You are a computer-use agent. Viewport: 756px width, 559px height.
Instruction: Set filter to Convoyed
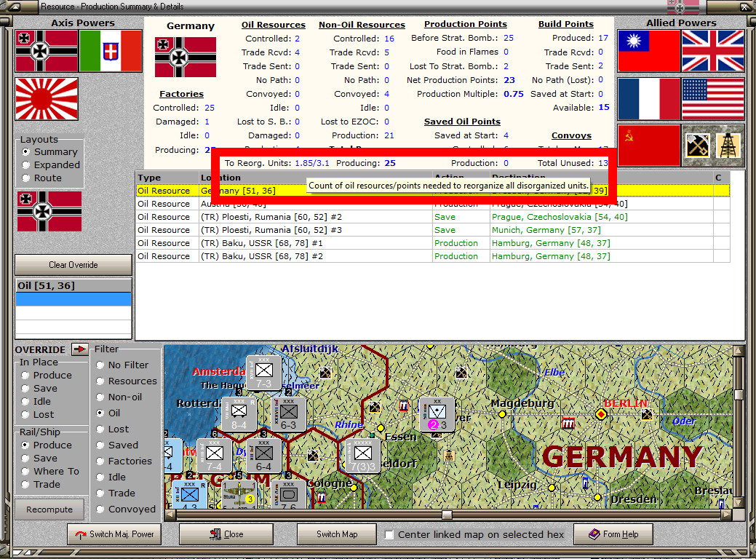click(x=126, y=509)
